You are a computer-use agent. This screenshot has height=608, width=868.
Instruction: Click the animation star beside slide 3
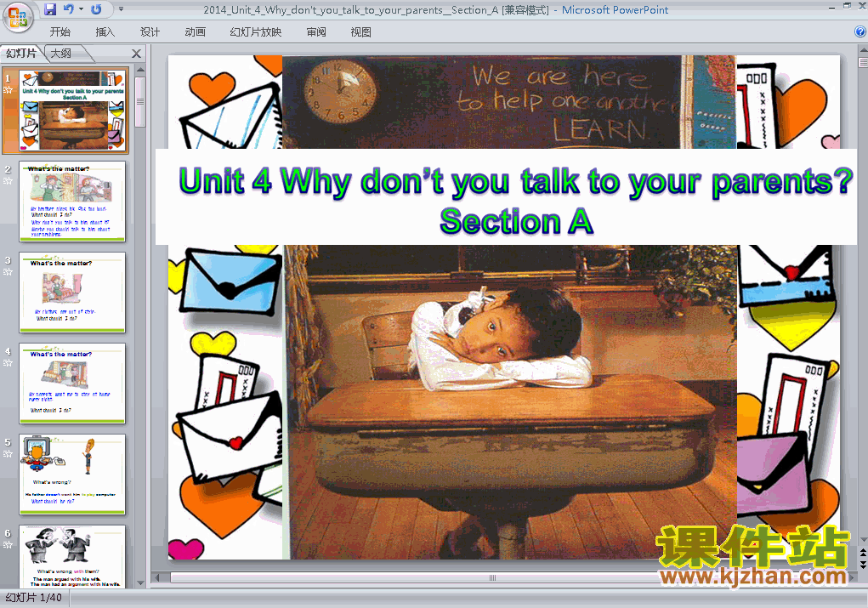pos(8,272)
